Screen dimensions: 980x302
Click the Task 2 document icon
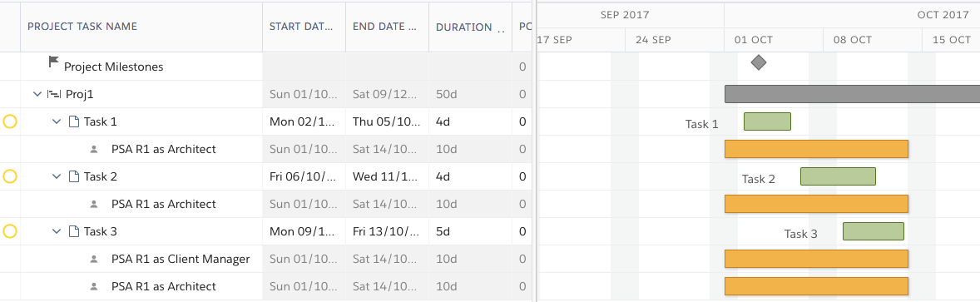click(x=73, y=177)
